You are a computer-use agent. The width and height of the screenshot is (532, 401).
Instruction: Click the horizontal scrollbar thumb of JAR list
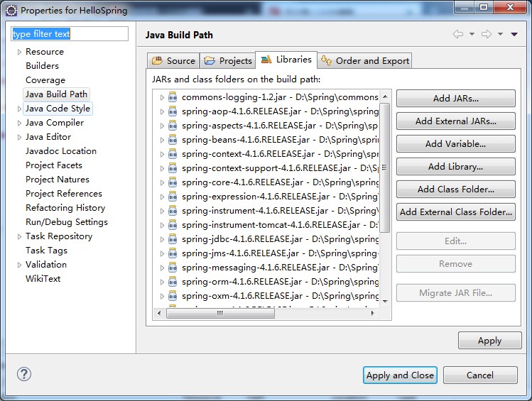[220, 313]
